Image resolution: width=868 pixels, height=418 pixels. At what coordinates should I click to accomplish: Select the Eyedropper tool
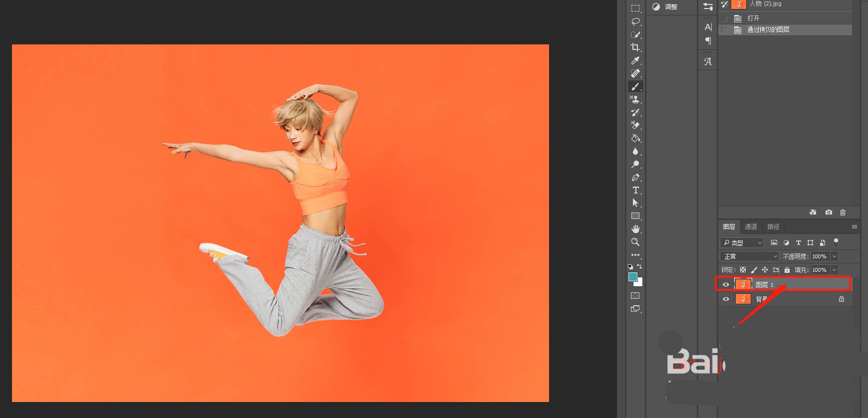click(x=635, y=60)
